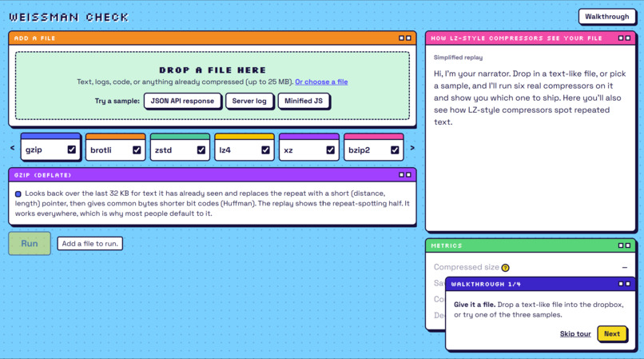The width and height of the screenshot is (644, 359).
Task: Click the 'Give it a file.' walkthrough text
Action: (475, 305)
